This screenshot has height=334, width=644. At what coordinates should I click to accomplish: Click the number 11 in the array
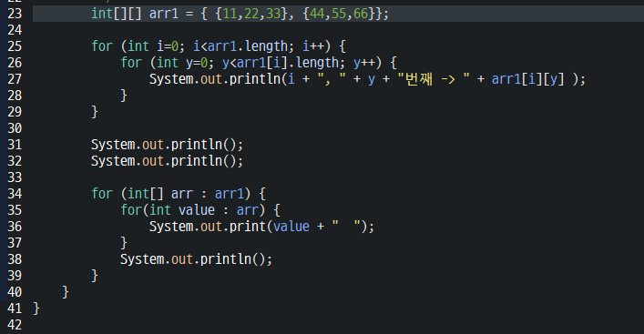click(x=230, y=14)
